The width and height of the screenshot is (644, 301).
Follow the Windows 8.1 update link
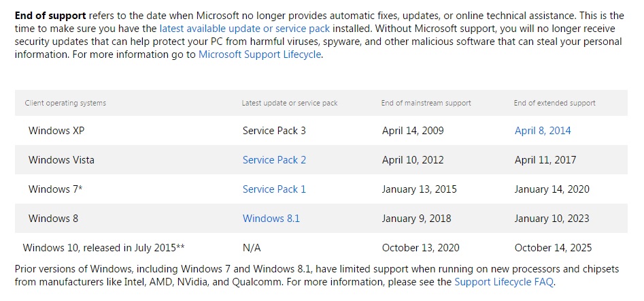pos(271,219)
